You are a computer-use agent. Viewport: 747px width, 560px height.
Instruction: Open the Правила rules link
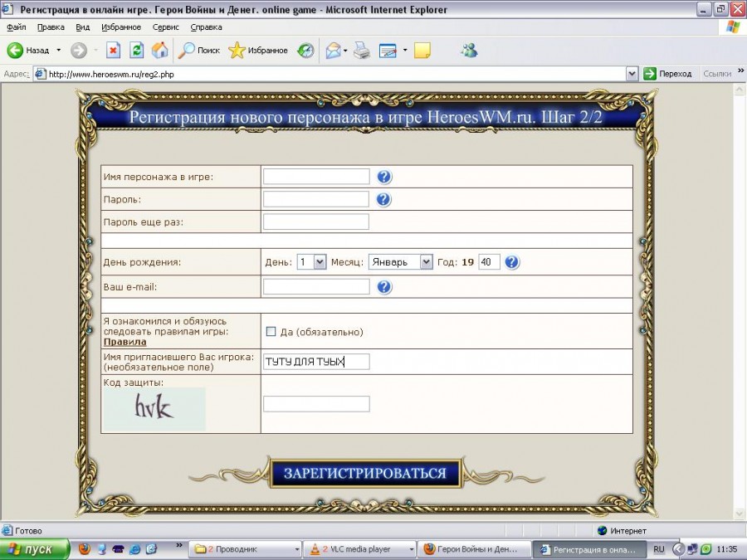[x=124, y=342]
